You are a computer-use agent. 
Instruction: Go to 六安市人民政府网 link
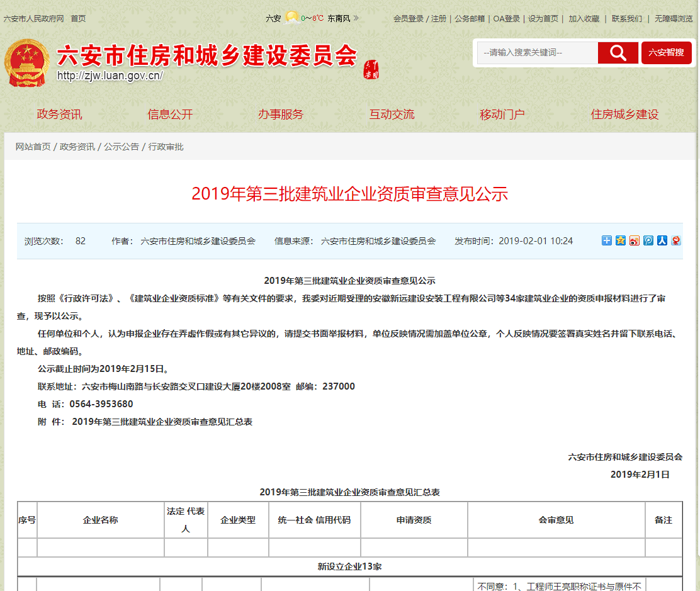pos(34,19)
